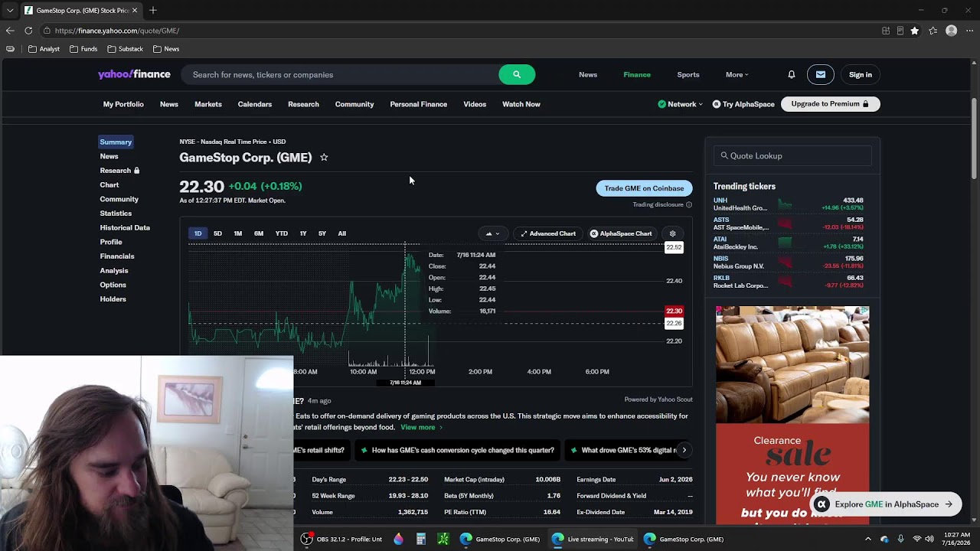Open split screen icon in address bar
980x551 pixels.
click(886, 31)
